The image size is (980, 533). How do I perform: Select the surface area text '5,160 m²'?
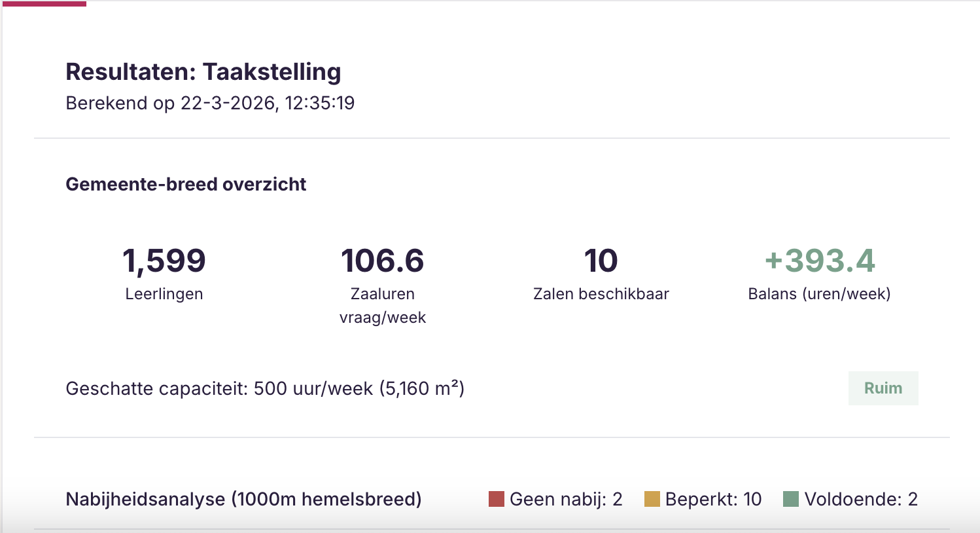pos(421,388)
